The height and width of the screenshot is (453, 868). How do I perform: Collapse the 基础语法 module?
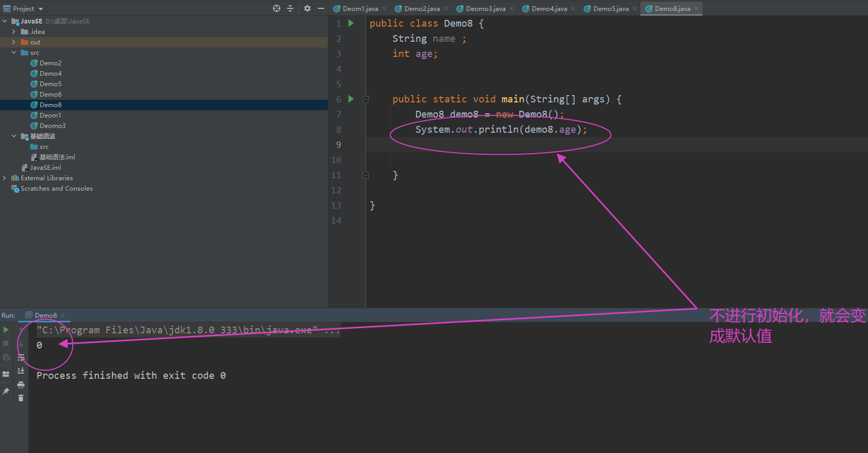[x=14, y=136]
